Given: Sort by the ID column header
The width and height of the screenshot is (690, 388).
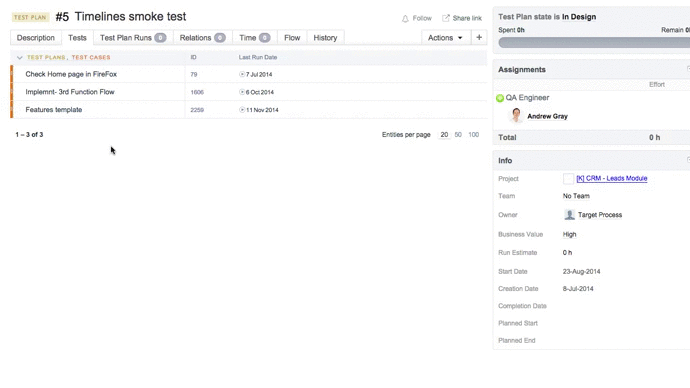Looking at the screenshot, I should pyautogui.click(x=193, y=57).
